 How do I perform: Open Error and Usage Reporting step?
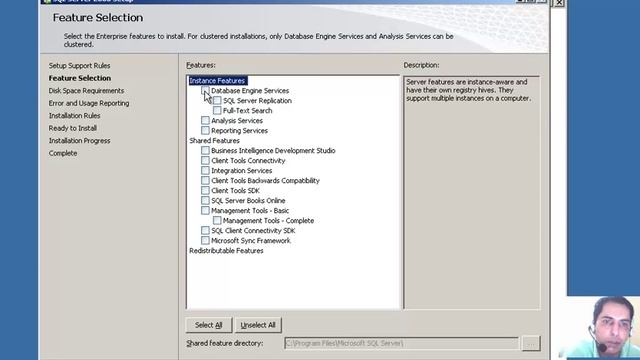tap(89, 103)
